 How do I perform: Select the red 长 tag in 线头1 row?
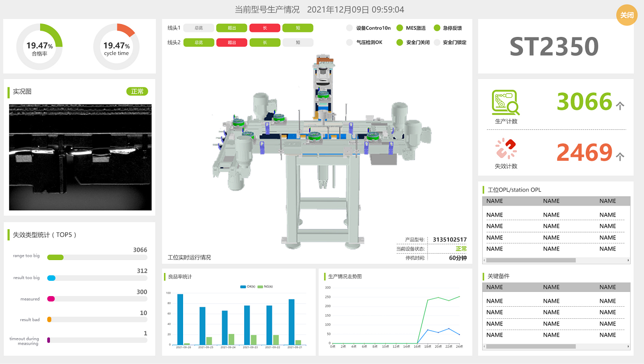coord(264,28)
